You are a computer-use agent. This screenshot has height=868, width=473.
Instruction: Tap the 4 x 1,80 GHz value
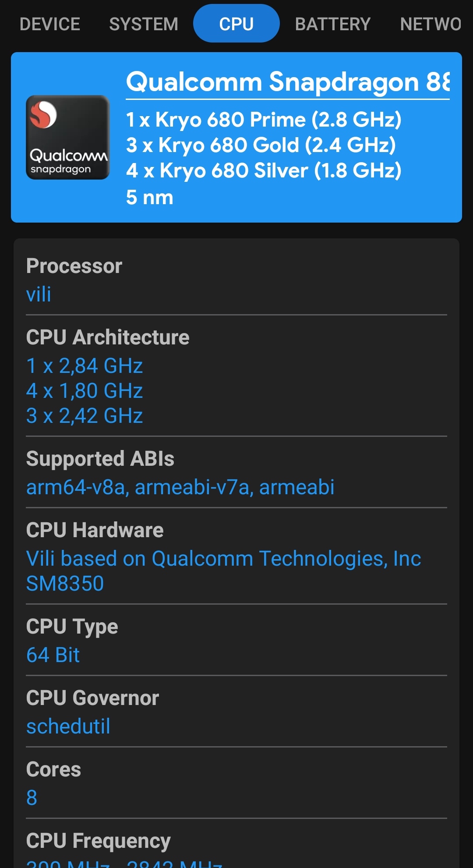[x=85, y=391]
